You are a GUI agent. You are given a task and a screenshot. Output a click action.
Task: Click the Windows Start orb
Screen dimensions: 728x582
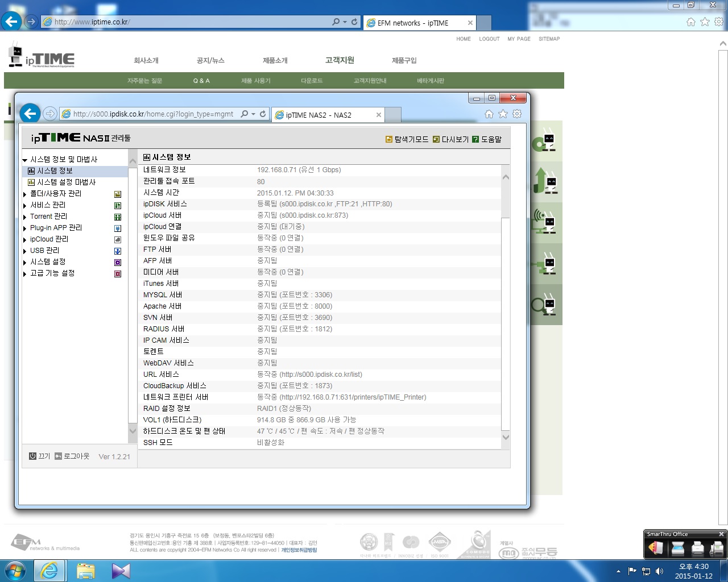coord(15,571)
